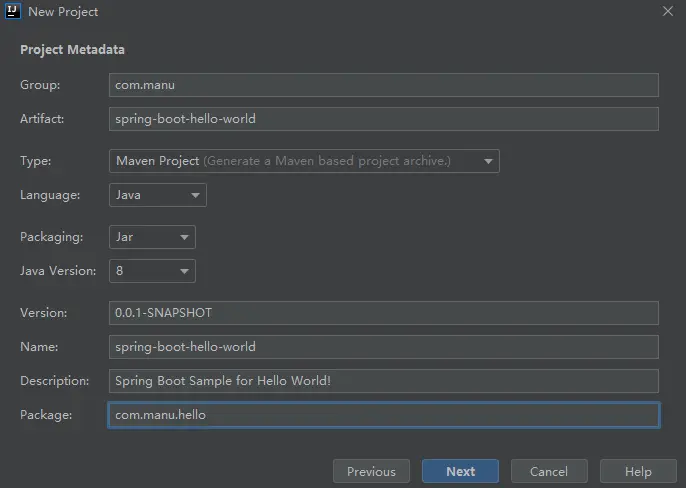
Task: Expand the Language combo box
Action: coord(157,195)
